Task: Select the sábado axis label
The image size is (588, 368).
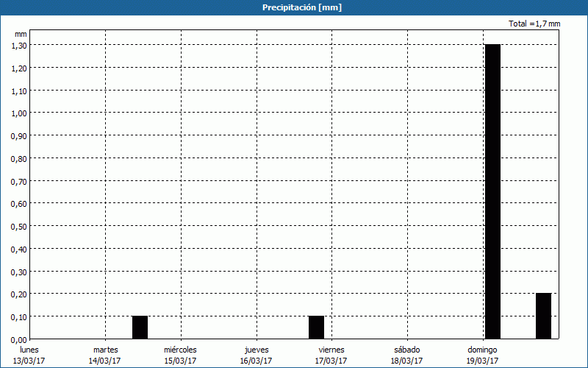Action: point(406,350)
